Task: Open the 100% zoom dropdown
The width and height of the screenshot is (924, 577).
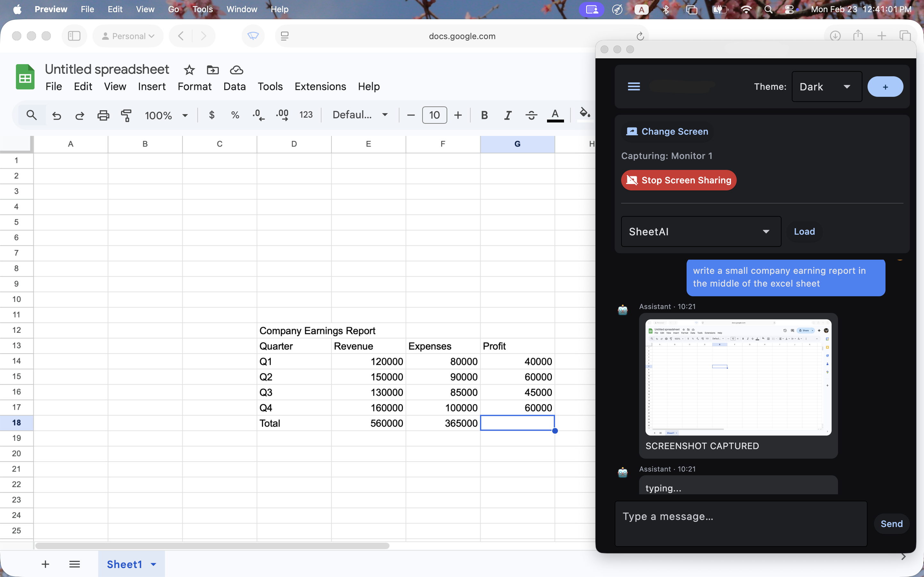Action: (166, 115)
